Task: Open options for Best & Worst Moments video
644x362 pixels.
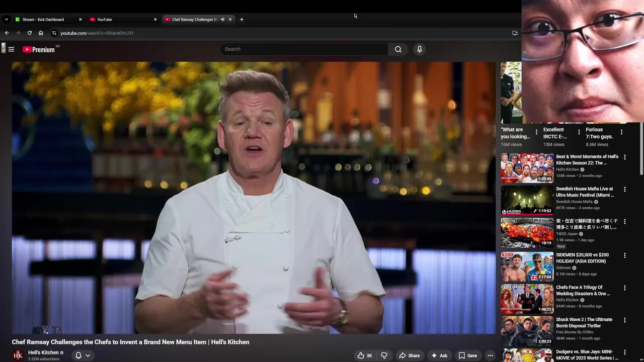Action: 625,157
